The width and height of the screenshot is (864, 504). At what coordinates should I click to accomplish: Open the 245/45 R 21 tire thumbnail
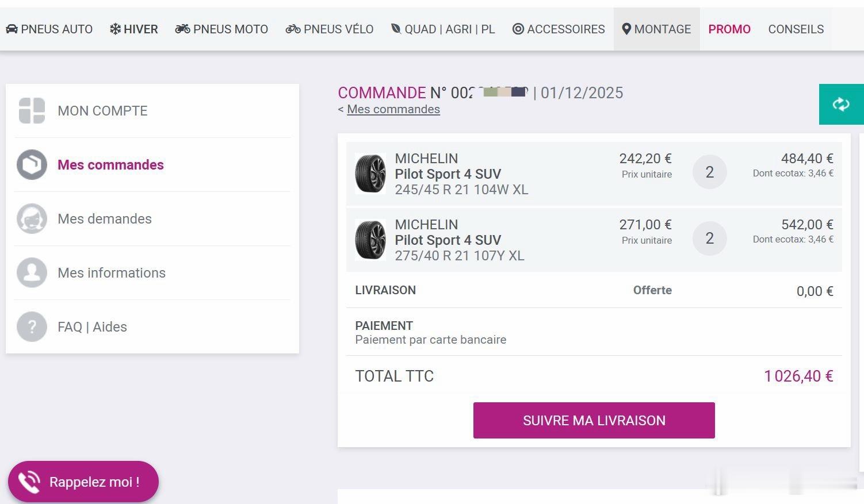(x=370, y=174)
